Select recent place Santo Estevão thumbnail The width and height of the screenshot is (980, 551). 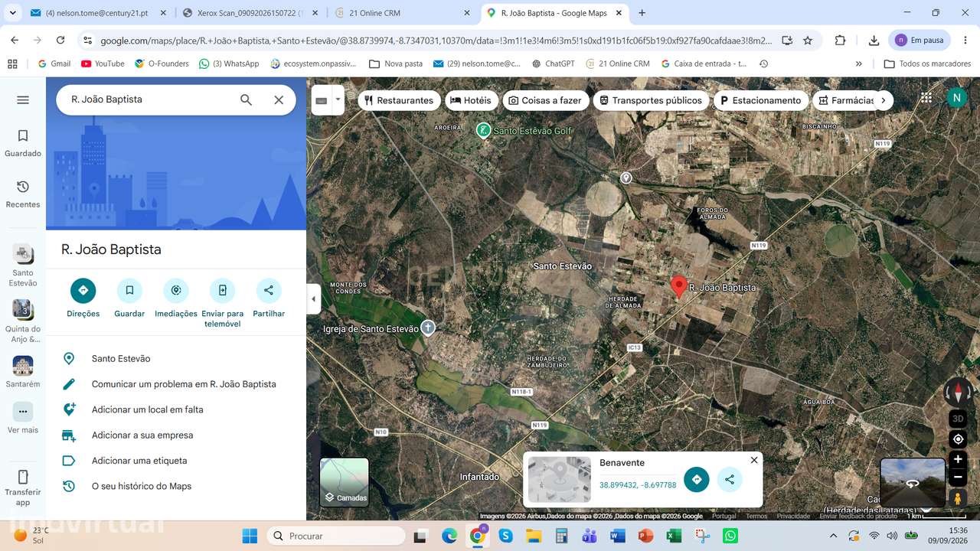23,254
